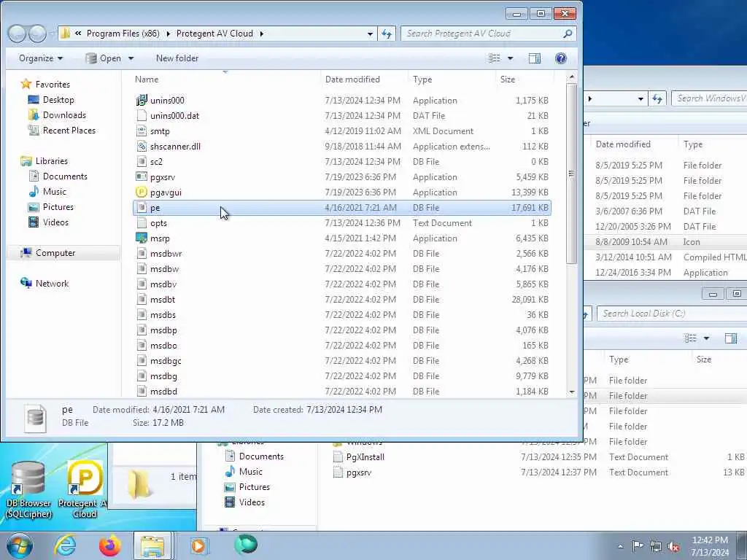The image size is (747, 560).
Task: Sort by the Name column header
Action: 147,79
